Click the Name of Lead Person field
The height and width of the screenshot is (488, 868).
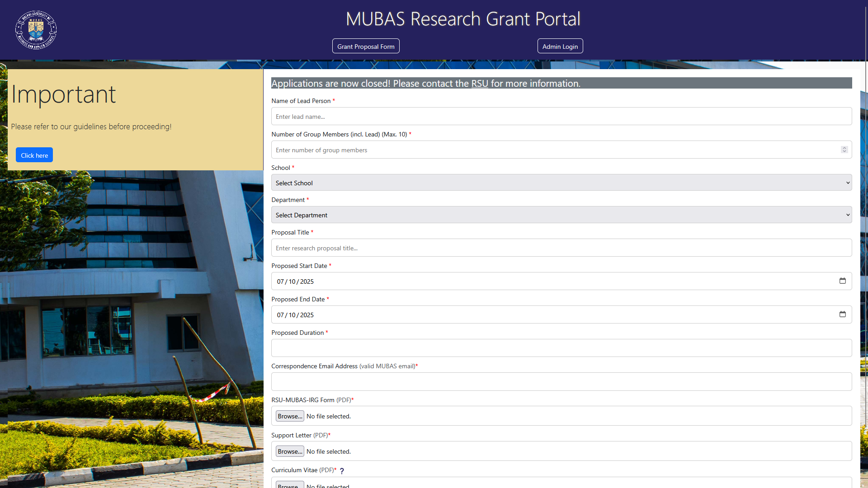pyautogui.click(x=561, y=116)
